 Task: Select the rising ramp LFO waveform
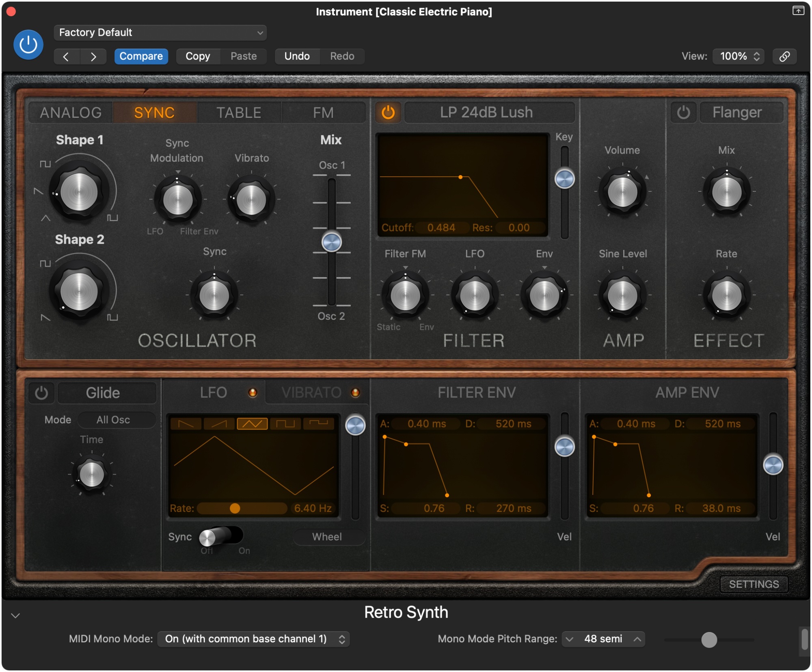(219, 424)
